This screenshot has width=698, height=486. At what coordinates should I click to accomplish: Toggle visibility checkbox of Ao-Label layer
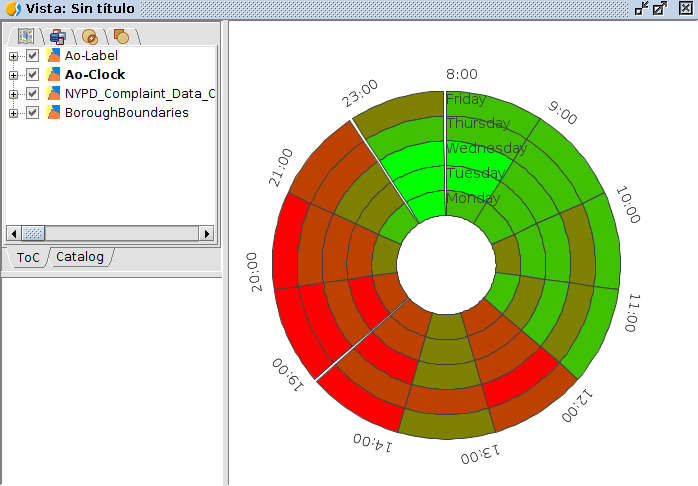click(x=33, y=56)
